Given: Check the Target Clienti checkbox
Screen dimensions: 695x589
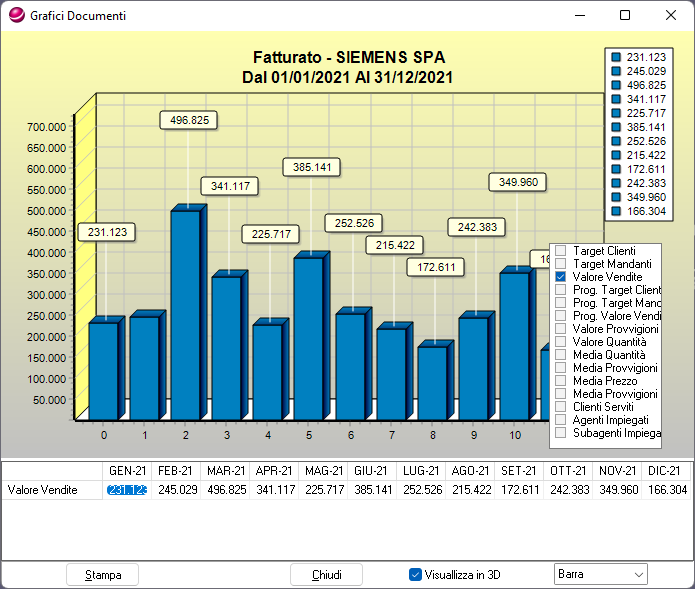Looking at the screenshot, I should [x=561, y=251].
